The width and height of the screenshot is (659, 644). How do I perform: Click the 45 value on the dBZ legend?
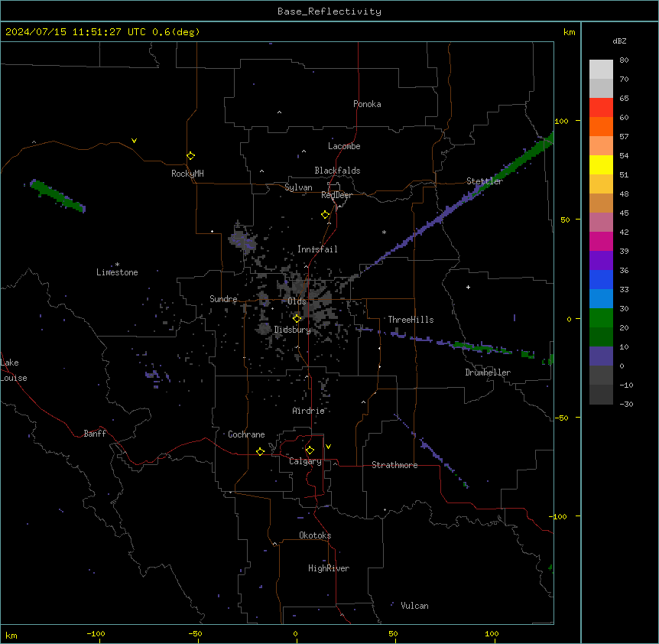click(624, 213)
